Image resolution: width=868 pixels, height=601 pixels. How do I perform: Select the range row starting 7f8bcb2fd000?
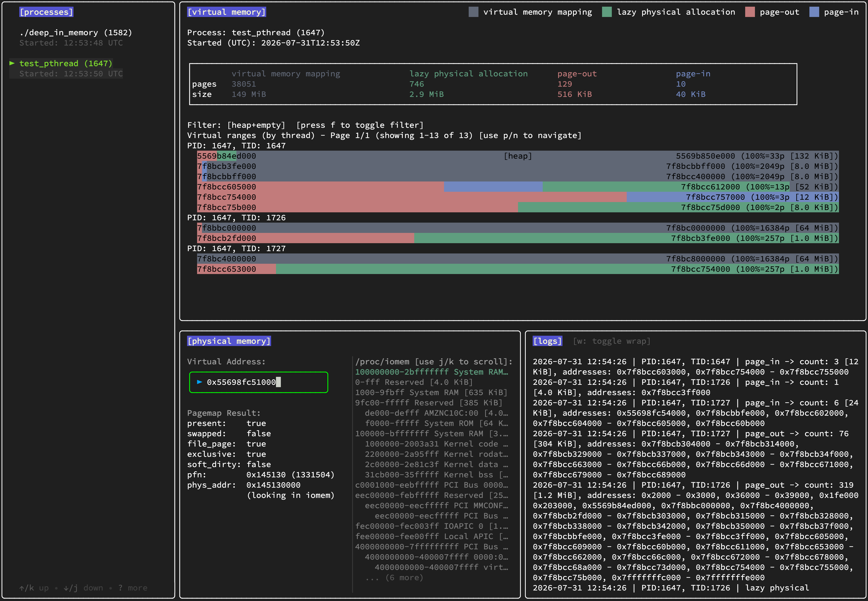[x=518, y=238]
